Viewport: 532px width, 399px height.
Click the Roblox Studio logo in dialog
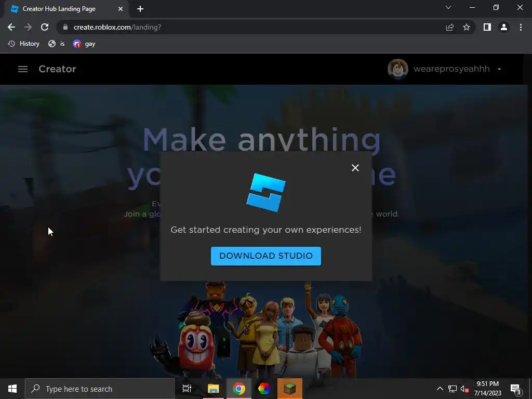(266, 192)
